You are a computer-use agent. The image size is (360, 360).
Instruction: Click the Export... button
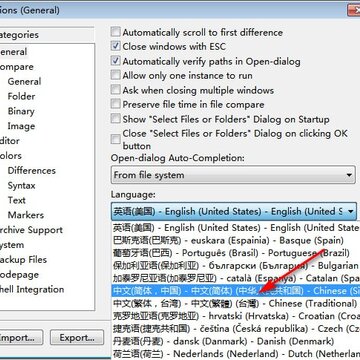[77, 337]
